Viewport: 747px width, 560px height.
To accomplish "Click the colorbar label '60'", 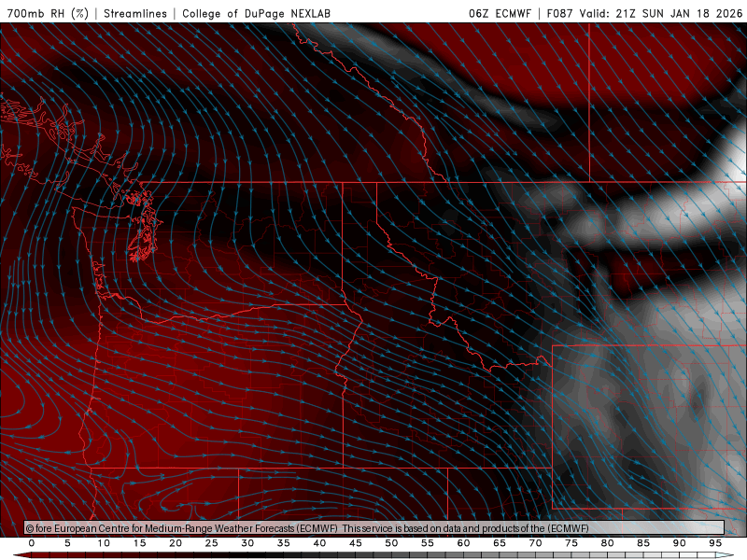I will click(463, 543).
